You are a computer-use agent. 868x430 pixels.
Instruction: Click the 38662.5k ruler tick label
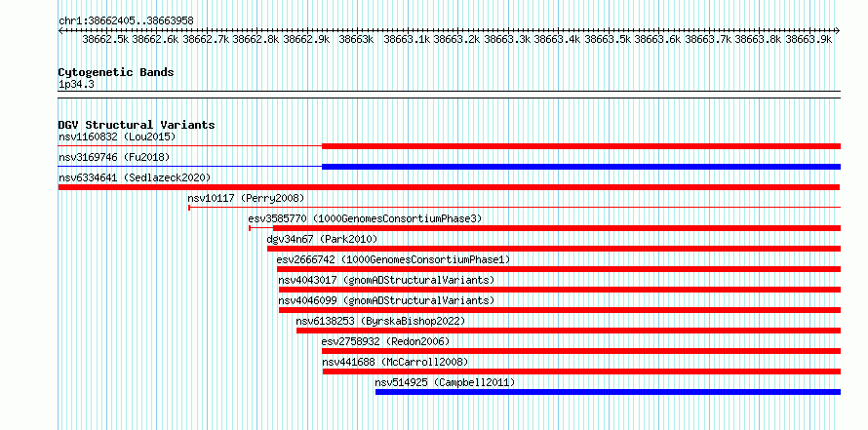click(x=105, y=39)
